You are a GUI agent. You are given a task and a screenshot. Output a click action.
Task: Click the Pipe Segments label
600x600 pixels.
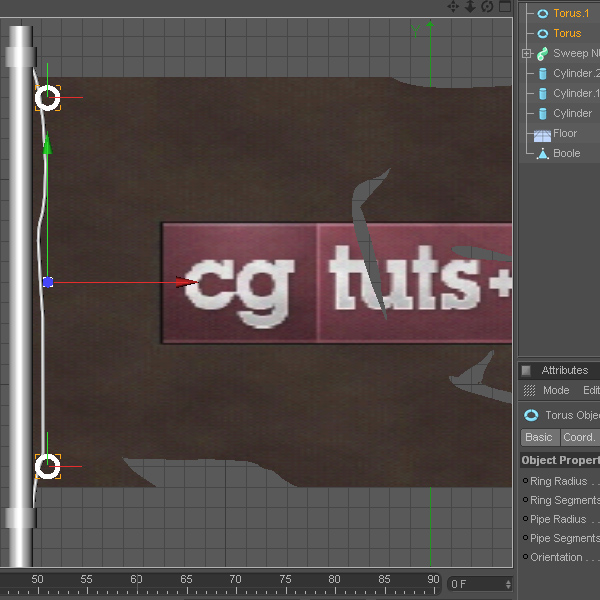click(565, 538)
